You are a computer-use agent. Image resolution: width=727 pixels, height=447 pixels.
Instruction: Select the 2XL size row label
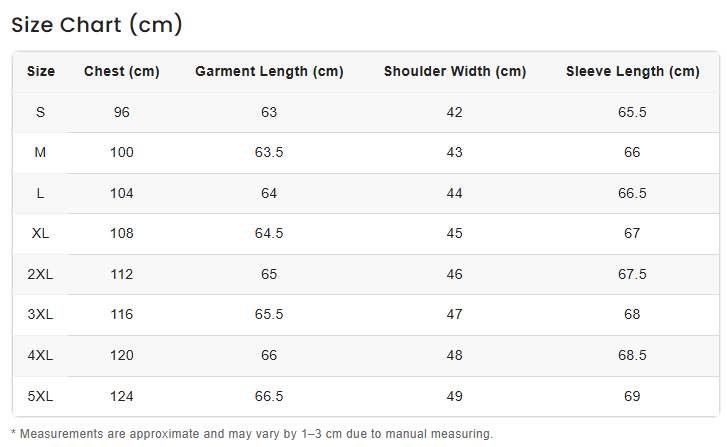click(41, 274)
